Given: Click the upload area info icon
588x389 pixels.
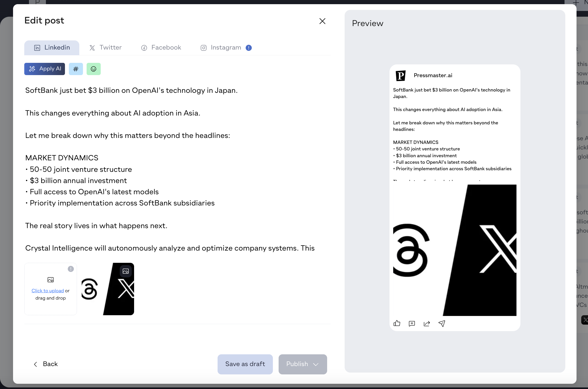Looking at the screenshot, I should 71,269.
